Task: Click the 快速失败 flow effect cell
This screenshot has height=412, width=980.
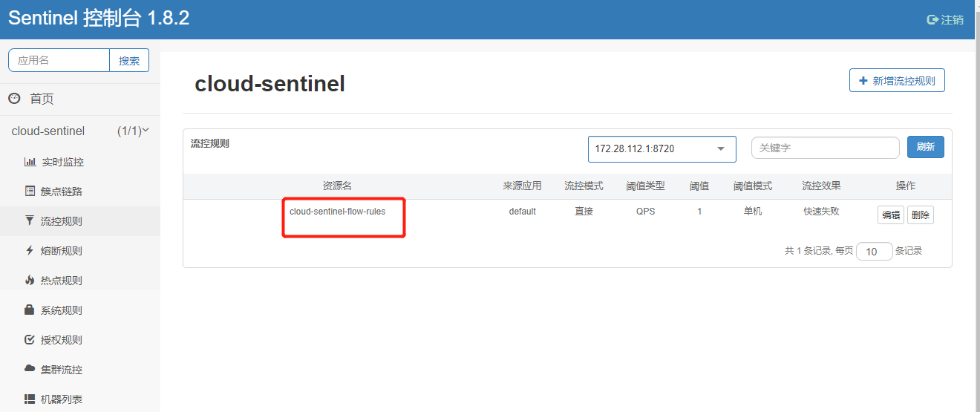Action: click(821, 212)
